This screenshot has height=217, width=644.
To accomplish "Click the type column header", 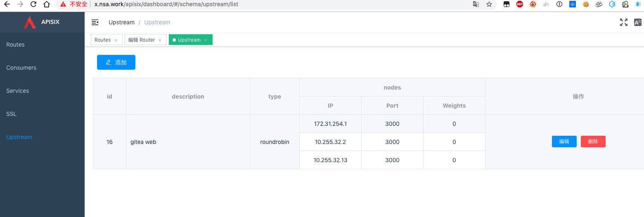I will tap(275, 97).
